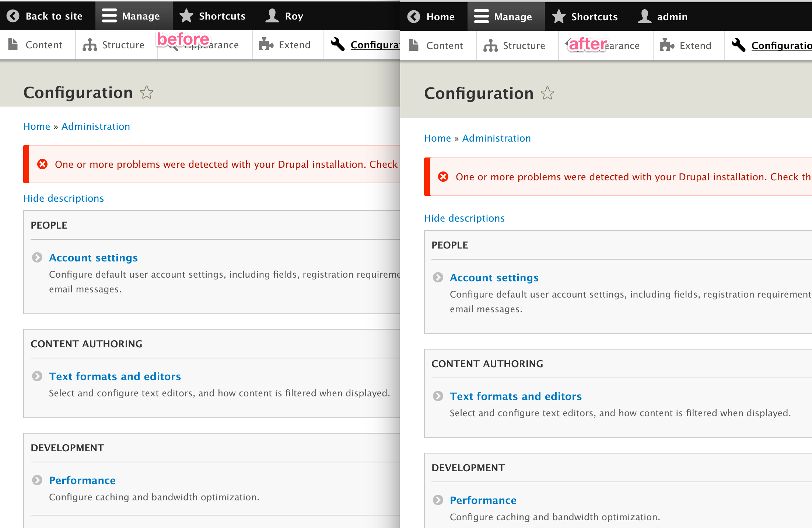Click the Administration breadcrumb link on right
The height and width of the screenshot is (528, 812).
pos(496,138)
